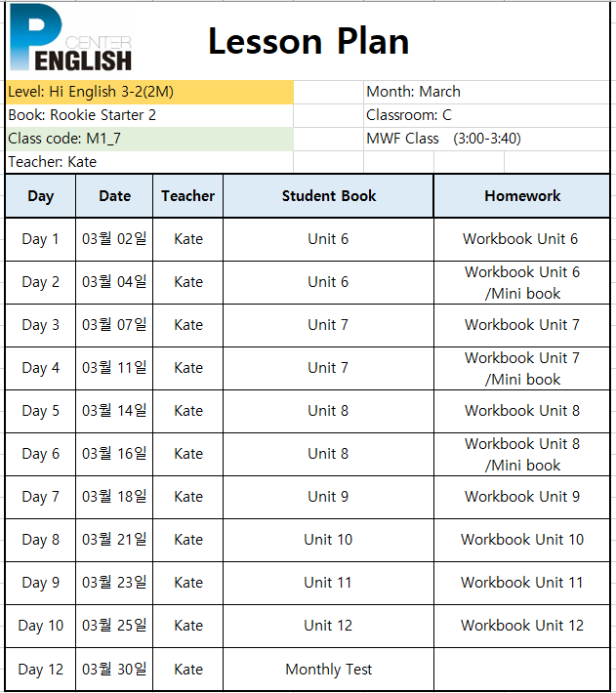Viewport: 616px width, 693px height.
Task: Select the Workbook Unit 12 cell
Action: [522, 626]
